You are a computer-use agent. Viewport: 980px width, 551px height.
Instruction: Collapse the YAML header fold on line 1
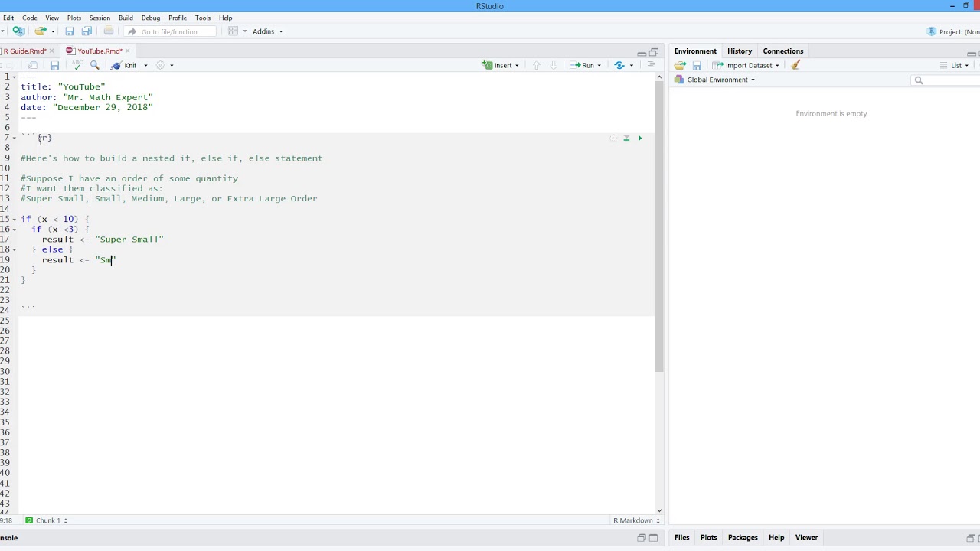15,77
